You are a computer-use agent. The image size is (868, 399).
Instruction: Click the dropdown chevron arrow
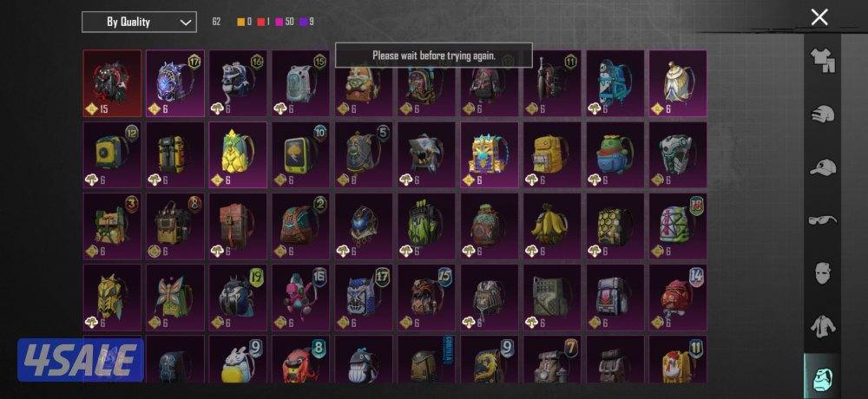[x=186, y=23]
